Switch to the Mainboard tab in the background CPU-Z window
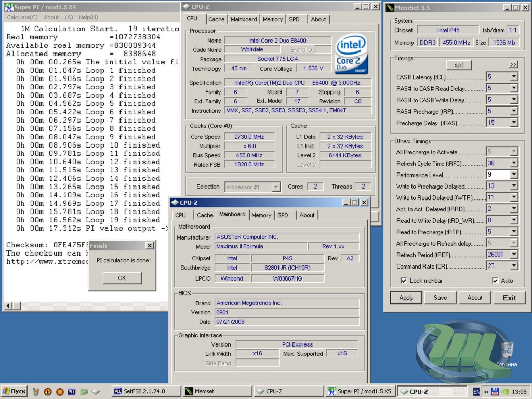The width and height of the screenshot is (532, 399). pos(244,19)
